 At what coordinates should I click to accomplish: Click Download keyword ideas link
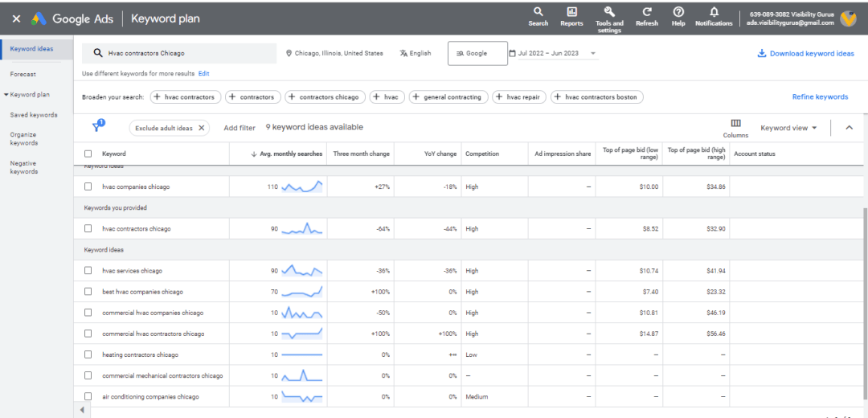click(x=812, y=54)
